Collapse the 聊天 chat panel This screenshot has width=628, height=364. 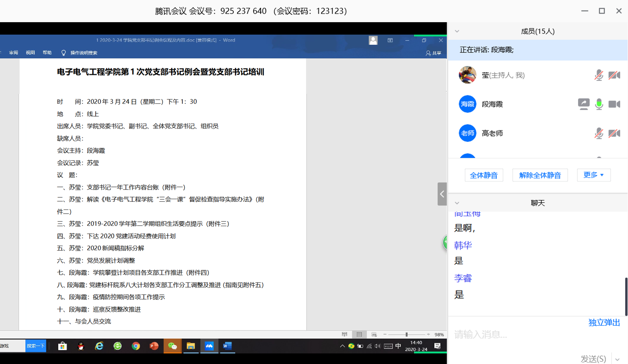[x=457, y=203]
